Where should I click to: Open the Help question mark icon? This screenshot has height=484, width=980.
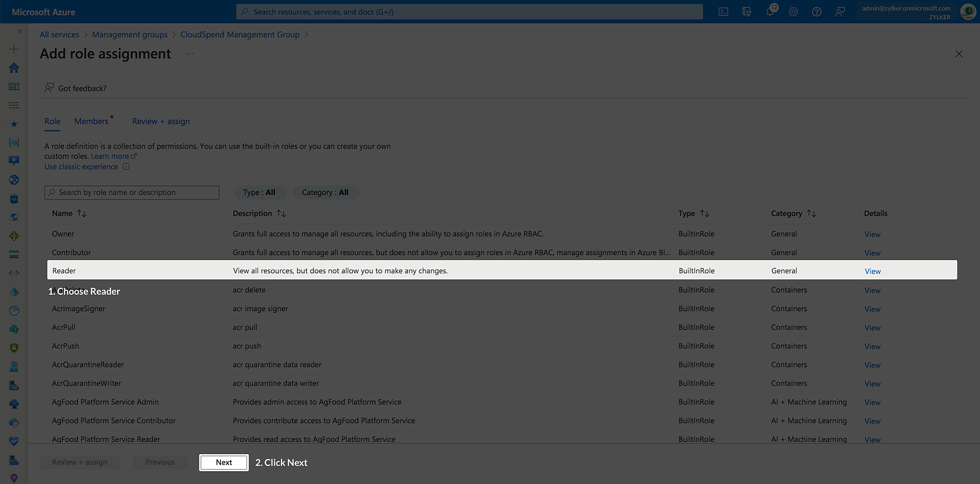pos(816,11)
